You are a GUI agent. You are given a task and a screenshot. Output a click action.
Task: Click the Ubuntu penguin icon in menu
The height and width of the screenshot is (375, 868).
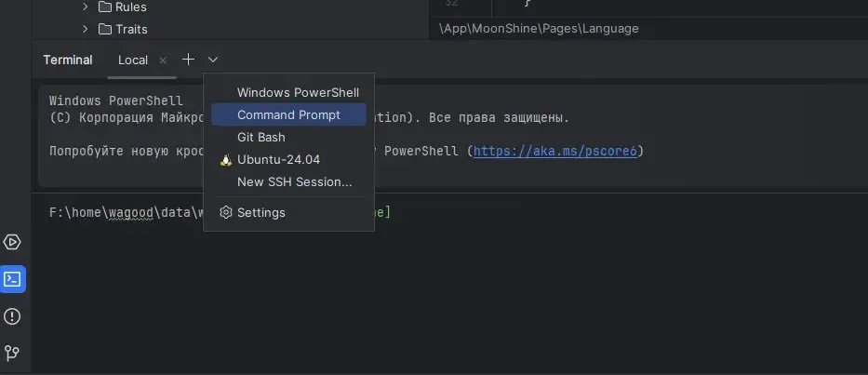tap(226, 159)
